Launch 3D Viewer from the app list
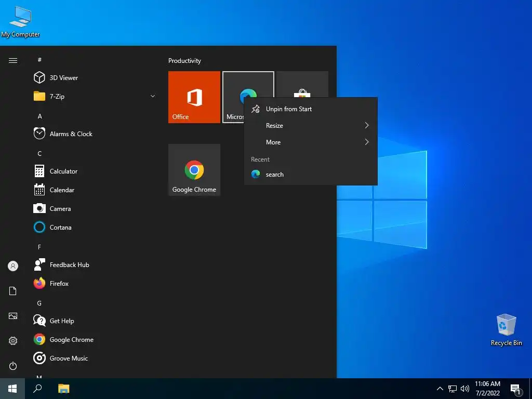The width and height of the screenshot is (532, 399). tap(95, 78)
